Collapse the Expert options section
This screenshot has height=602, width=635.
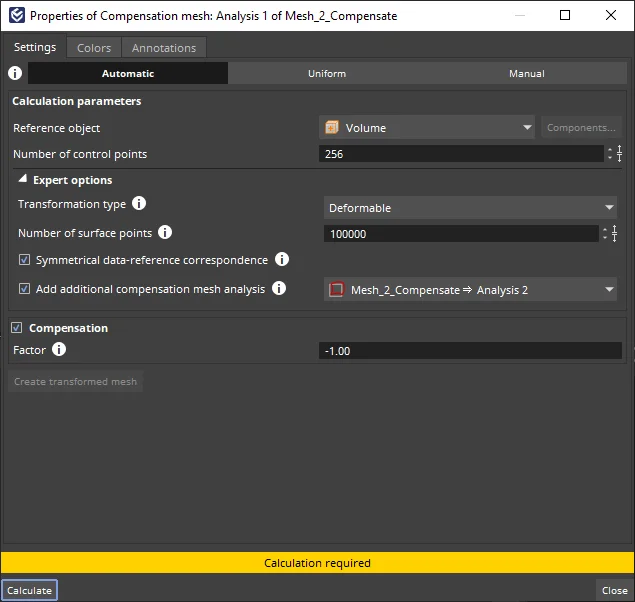click(23, 179)
